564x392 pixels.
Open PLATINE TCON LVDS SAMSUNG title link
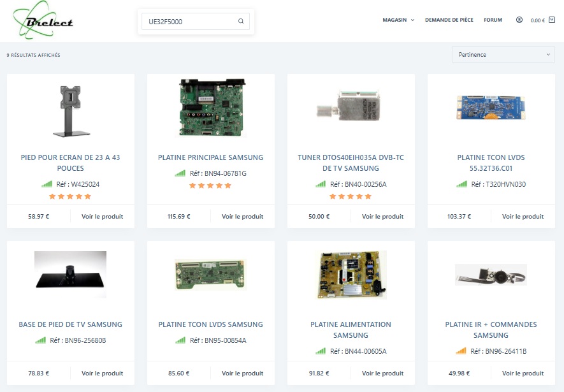[210, 324]
